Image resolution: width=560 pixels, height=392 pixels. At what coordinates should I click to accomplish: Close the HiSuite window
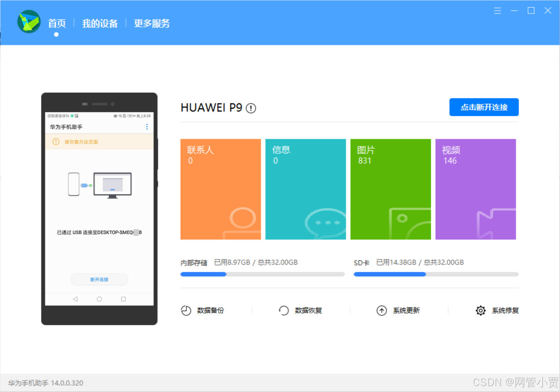(548, 11)
